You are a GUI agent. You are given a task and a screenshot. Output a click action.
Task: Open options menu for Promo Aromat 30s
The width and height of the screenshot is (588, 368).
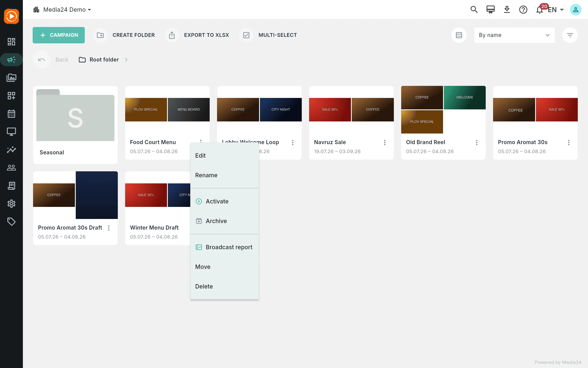click(x=569, y=142)
